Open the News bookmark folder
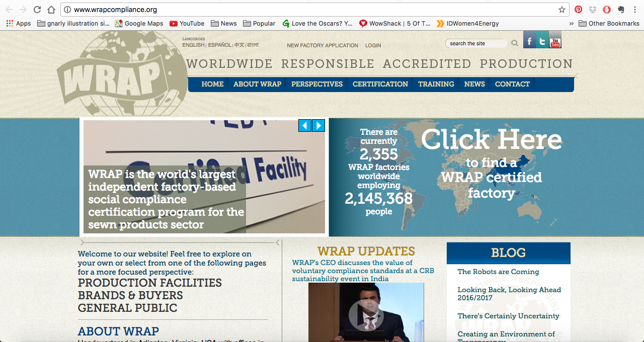The width and height of the screenshot is (644, 342). (224, 23)
